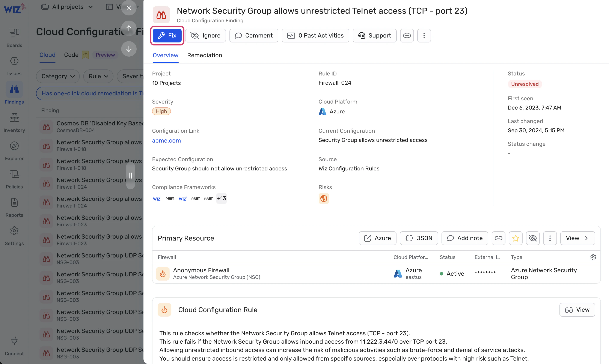Open Reports in sidebar
Image resolution: width=609 pixels, height=364 pixels.
pyautogui.click(x=14, y=208)
